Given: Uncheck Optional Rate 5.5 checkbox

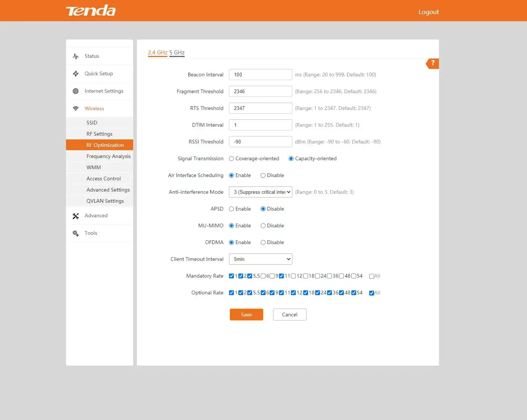Looking at the screenshot, I should pyautogui.click(x=250, y=293).
